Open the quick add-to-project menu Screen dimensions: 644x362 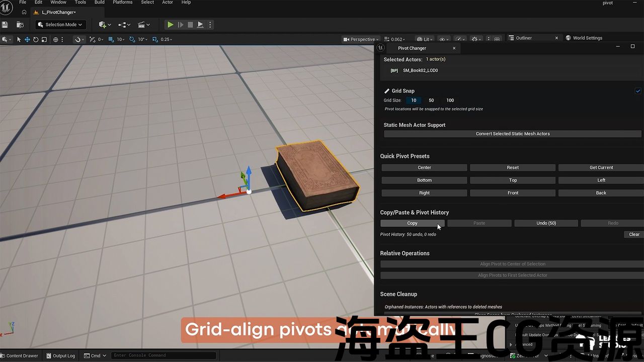(x=105, y=25)
